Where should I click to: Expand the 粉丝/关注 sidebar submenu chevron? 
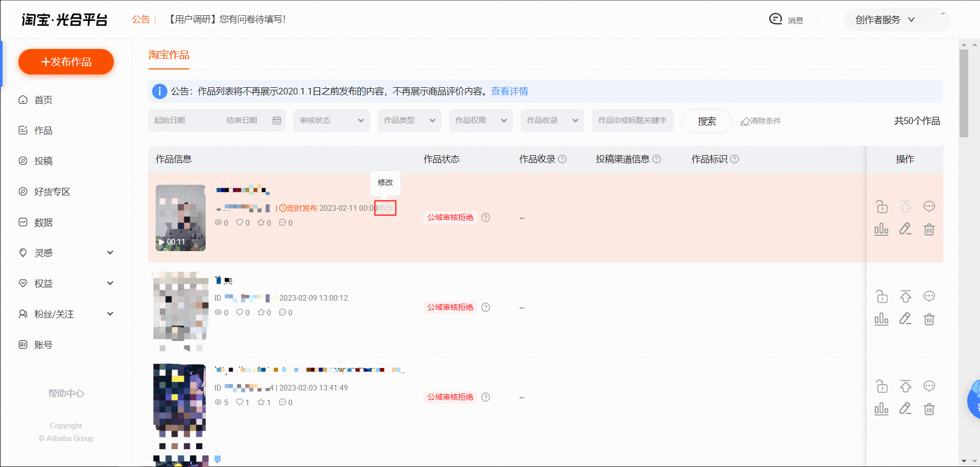(x=110, y=314)
